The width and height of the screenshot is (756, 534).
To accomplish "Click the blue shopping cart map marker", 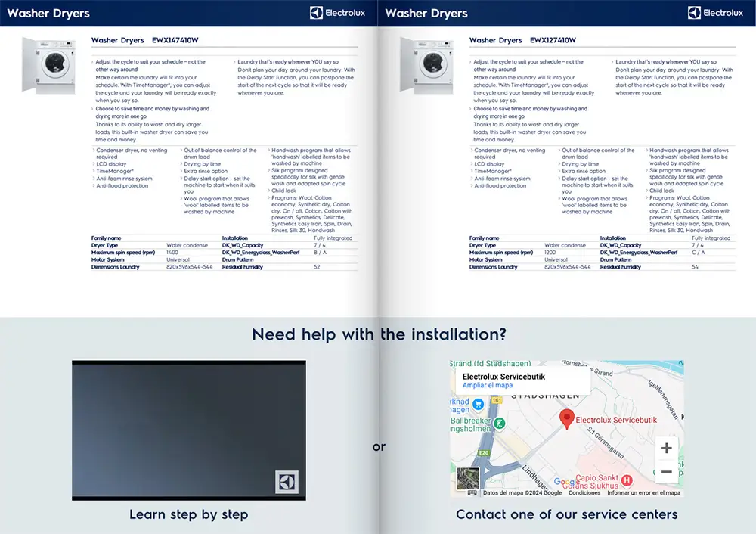I will click(478, 404).
